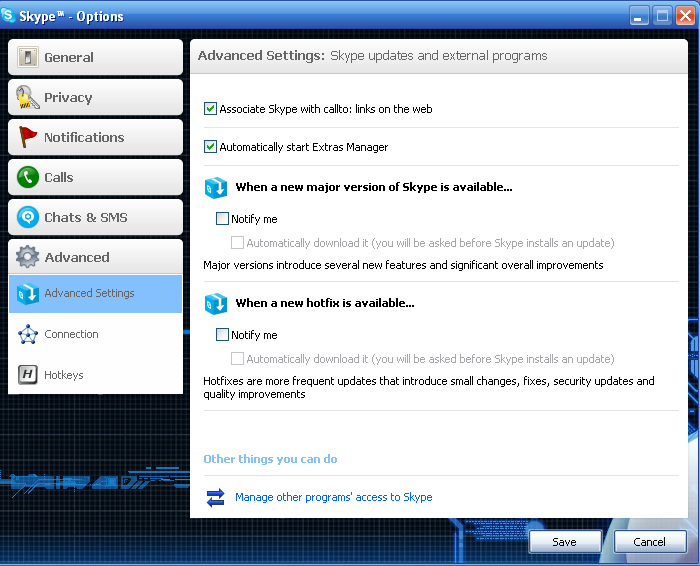Collapse the Advanced section header
700x566 pixels.
tap(96, 257)
